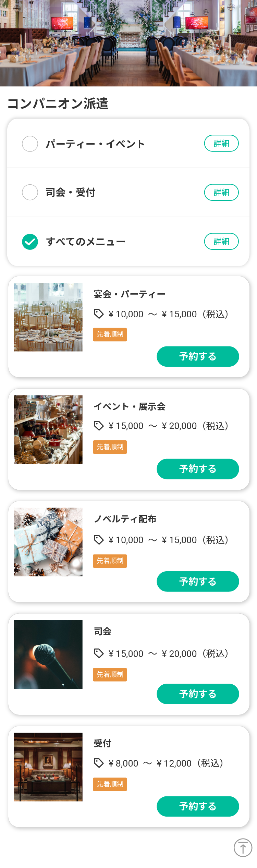This screenshot has height=868, width=257.
Task: Click price tag icon on 受付 card
Action: (x=99, y=763)
